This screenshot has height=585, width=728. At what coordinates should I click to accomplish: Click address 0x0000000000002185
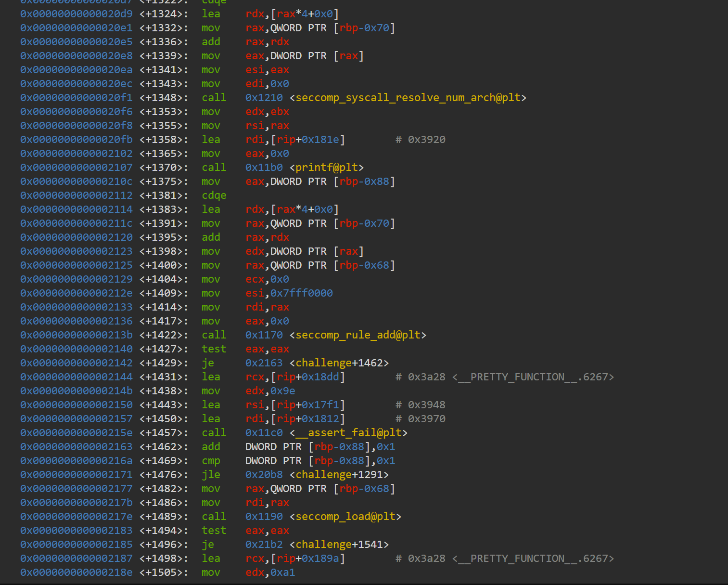tap(76, 545)
